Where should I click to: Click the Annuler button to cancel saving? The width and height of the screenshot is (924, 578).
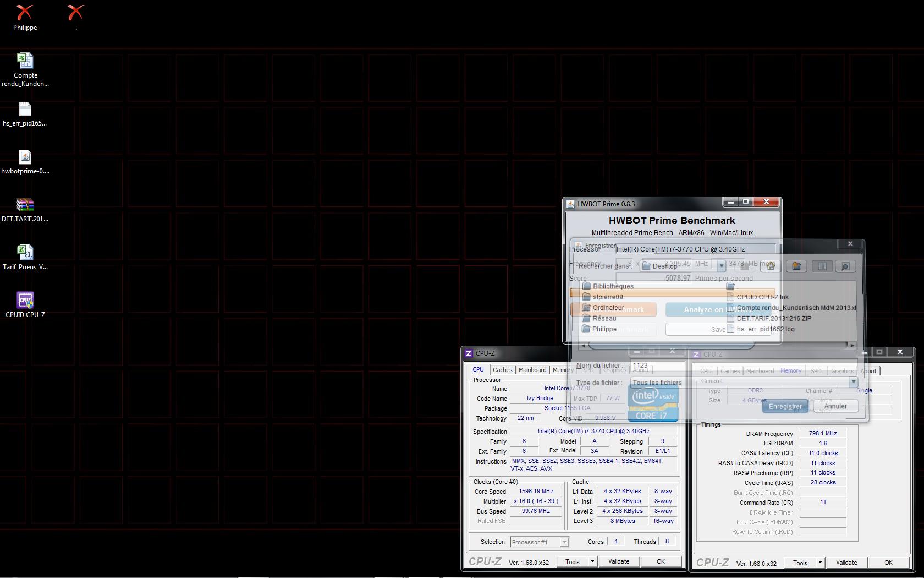click(835, 406)
